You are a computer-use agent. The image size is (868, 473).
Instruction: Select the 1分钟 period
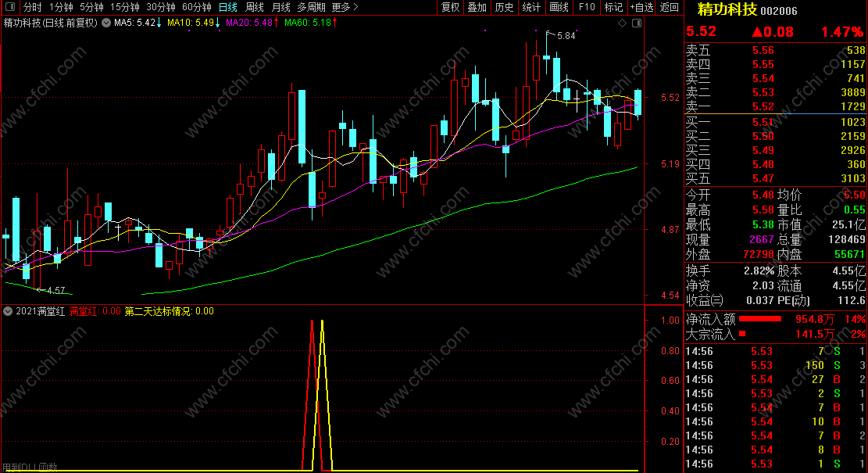(61, 7)
